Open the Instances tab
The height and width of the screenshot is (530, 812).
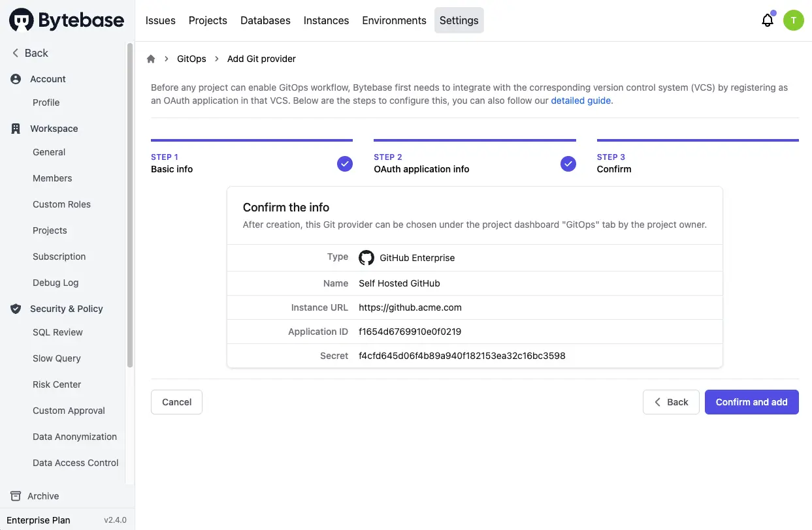click(326, 20)
